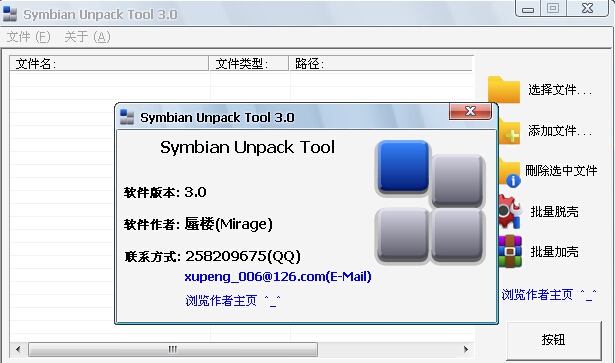Click the horizontal scrollbar thumb
This screenshot has height=363, width=615.
173,349
